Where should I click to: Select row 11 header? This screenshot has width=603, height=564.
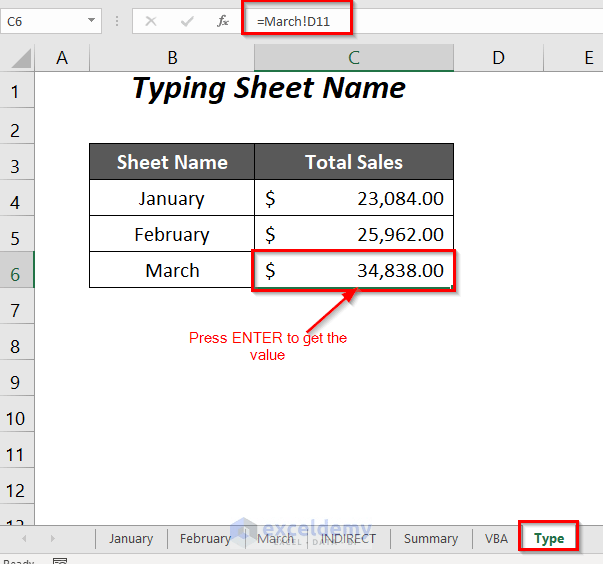point(15,450)
